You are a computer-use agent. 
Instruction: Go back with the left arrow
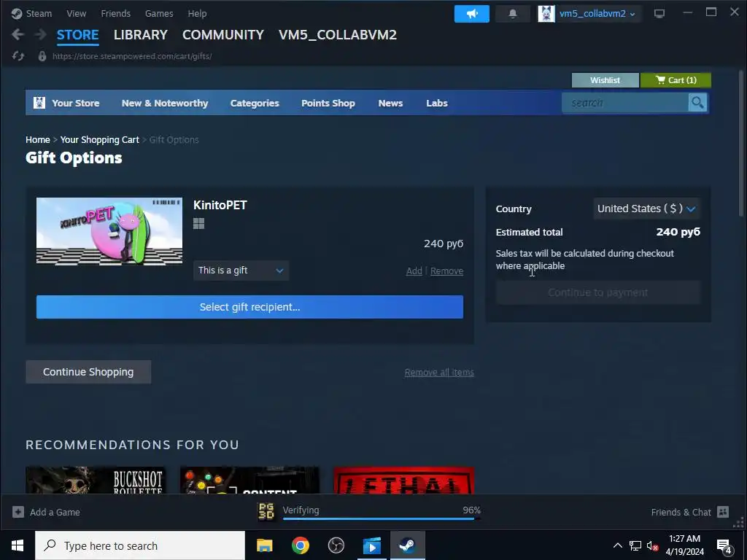click(x=18, y=34)
